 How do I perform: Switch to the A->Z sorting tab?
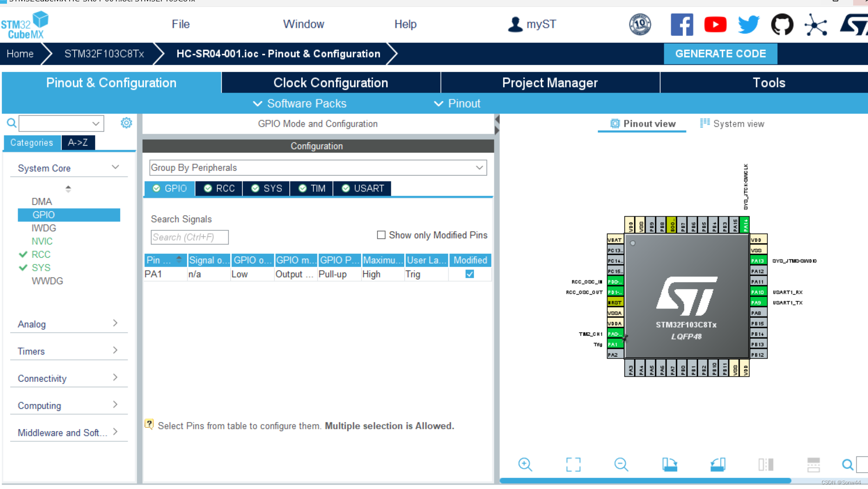pyautogui.click(x=78, y=142)
